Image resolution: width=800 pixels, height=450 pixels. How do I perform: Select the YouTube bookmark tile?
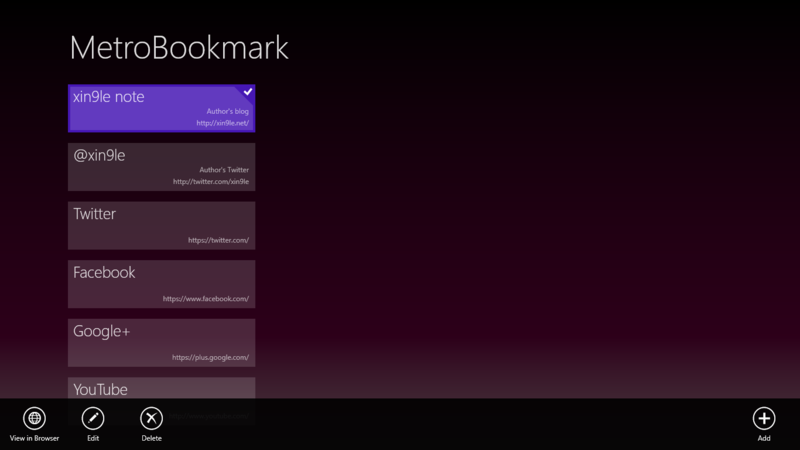[162, 388]
